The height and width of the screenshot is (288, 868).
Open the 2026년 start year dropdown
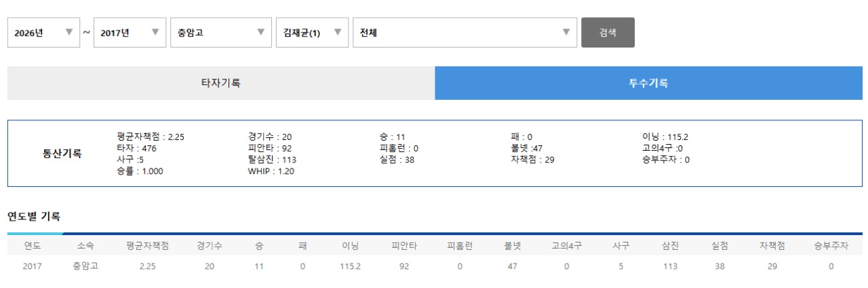43,33
